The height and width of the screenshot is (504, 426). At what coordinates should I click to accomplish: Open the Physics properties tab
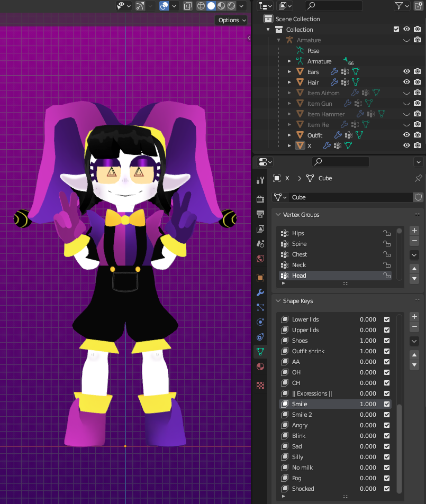click(260, 322)
